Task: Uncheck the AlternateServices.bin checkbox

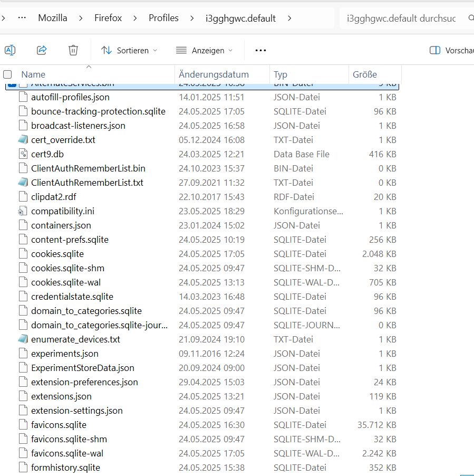Action: [12, 84]
